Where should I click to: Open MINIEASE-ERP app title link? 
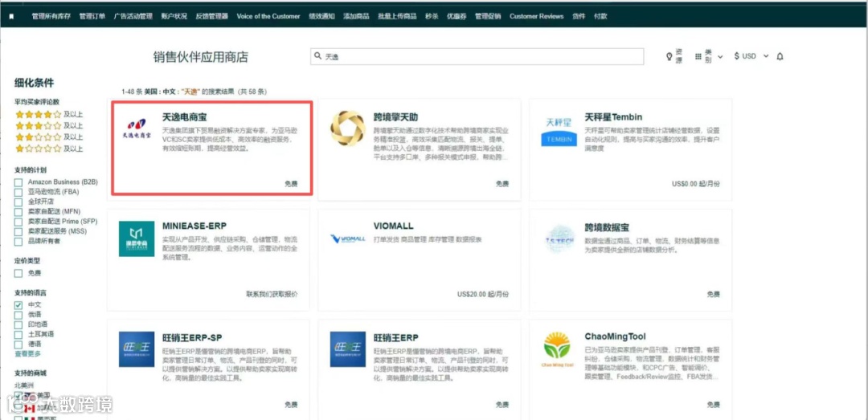point(194,226)
